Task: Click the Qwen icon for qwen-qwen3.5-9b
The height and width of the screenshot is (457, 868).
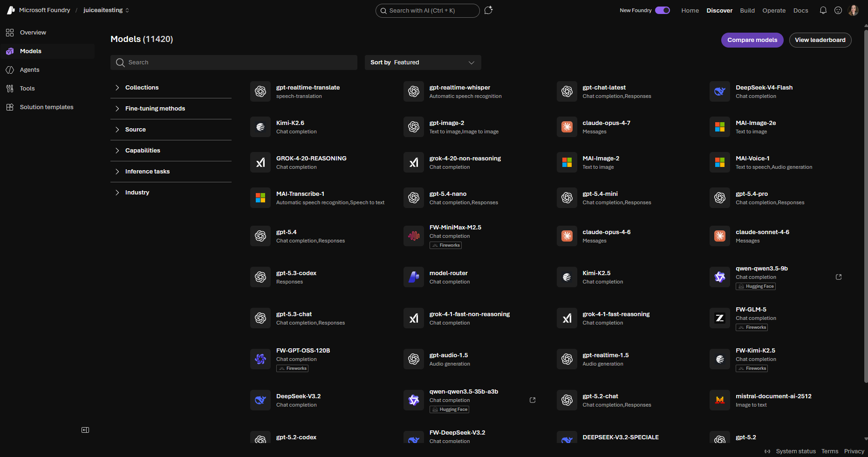Action: coord(720,277)
